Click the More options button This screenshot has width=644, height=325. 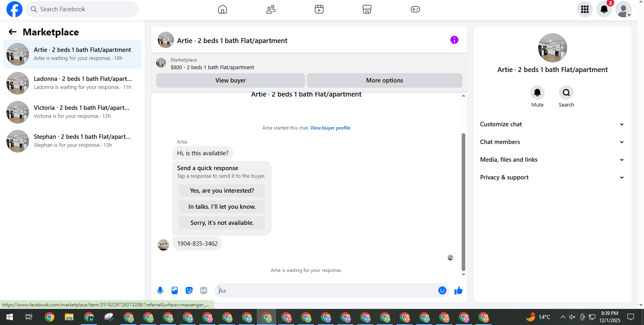[384, 80]
